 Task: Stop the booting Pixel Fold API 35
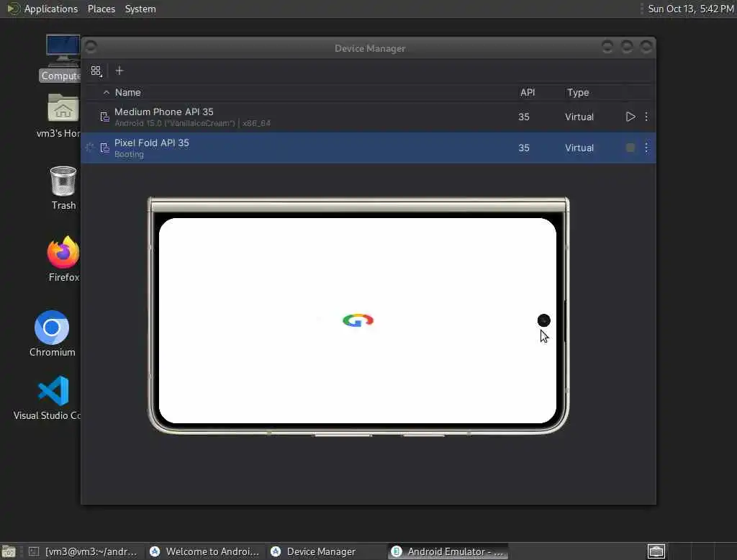[x=630, y=148]
